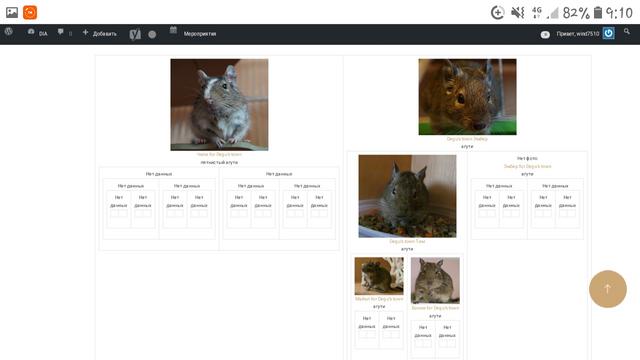
Task: Open the link under pink-background degu thumbnail
Action: click(435, 308)
